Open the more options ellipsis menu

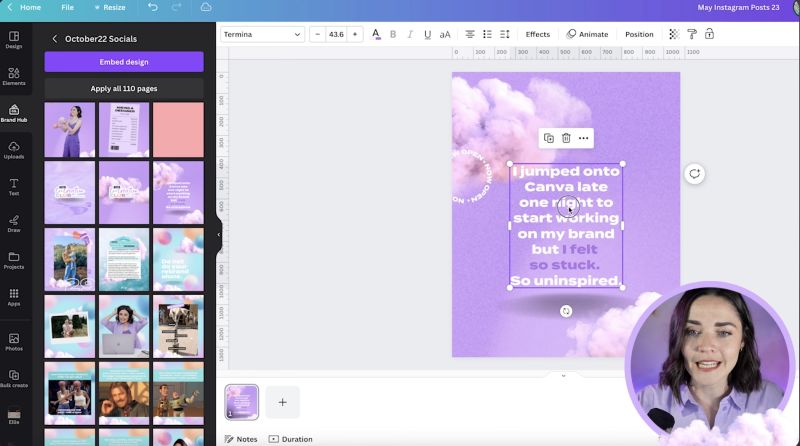[584, 138]
